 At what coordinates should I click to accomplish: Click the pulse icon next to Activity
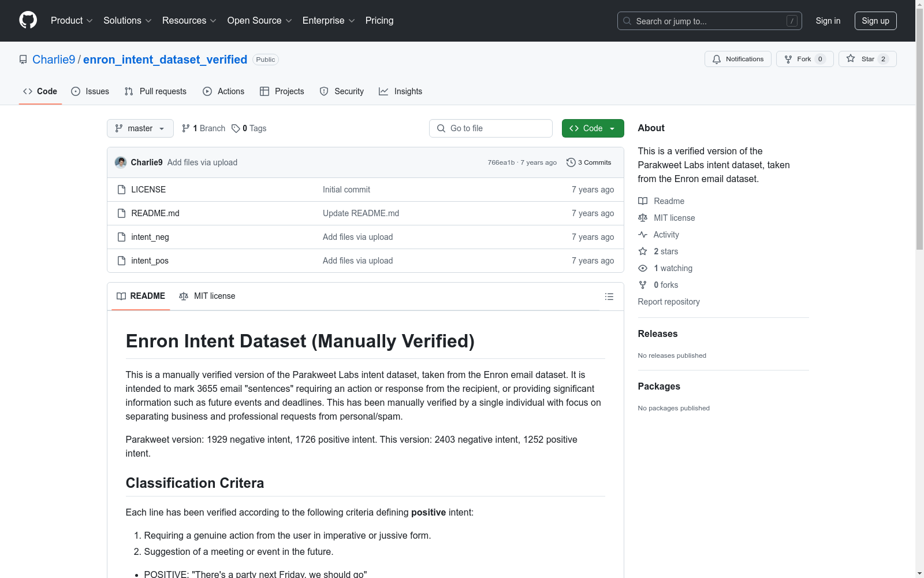pos(643,235)
